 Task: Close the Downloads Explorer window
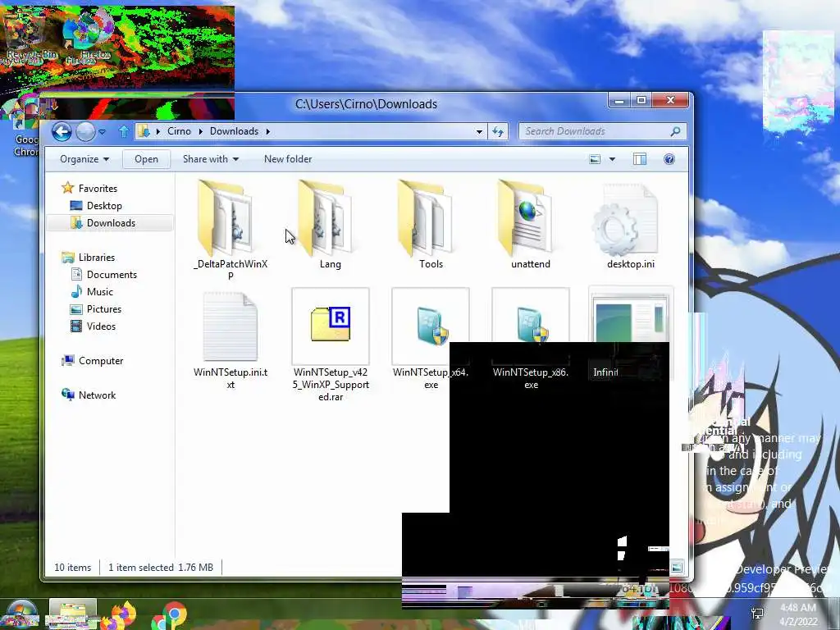(x=670, y=100)
